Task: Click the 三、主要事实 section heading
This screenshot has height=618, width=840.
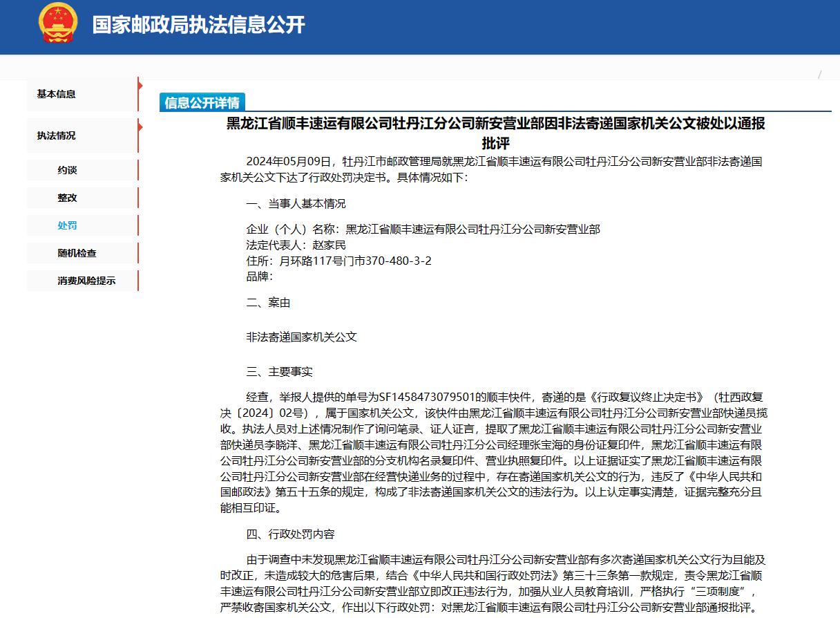Action: [279, 371]
